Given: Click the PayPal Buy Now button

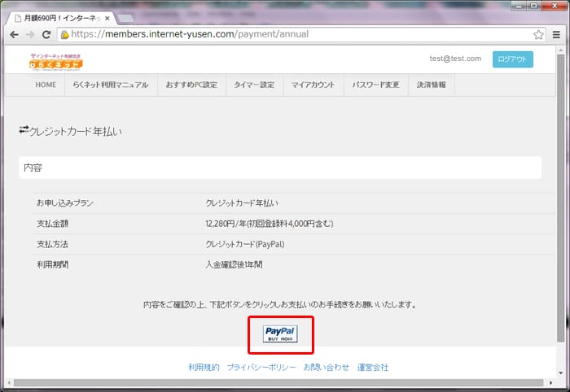Looking at the screenshot, I should pyautogui.click(x=279, y=333).
